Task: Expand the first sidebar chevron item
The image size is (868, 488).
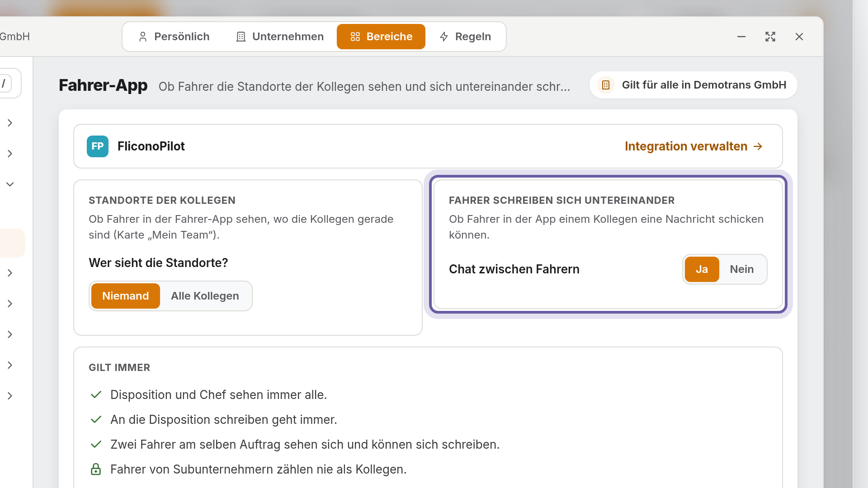Action: pos(10,123)
